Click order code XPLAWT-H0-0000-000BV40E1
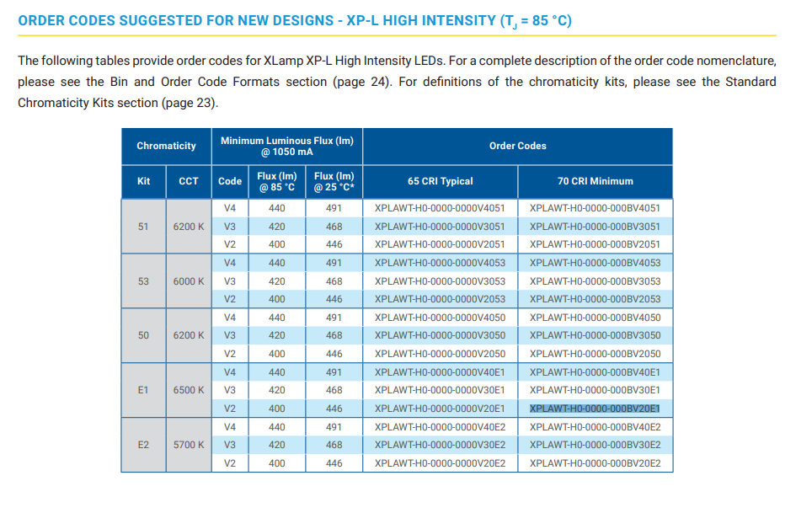Screen dimensions: 812x529 pos(595,372)
